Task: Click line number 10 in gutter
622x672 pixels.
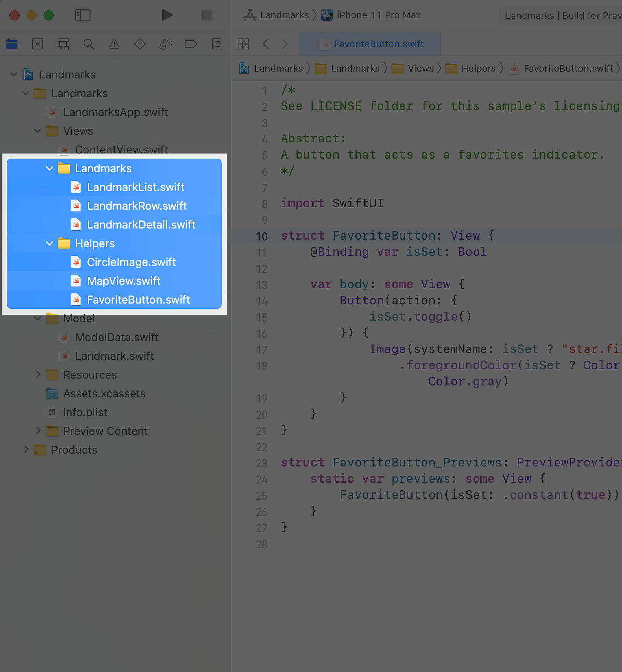Action: coord(262,237)
